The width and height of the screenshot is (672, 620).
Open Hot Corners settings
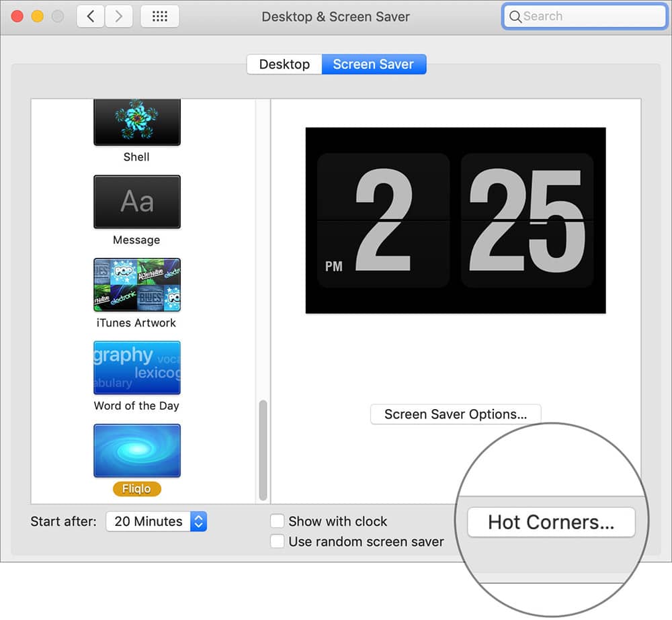(x=551, y=523)
